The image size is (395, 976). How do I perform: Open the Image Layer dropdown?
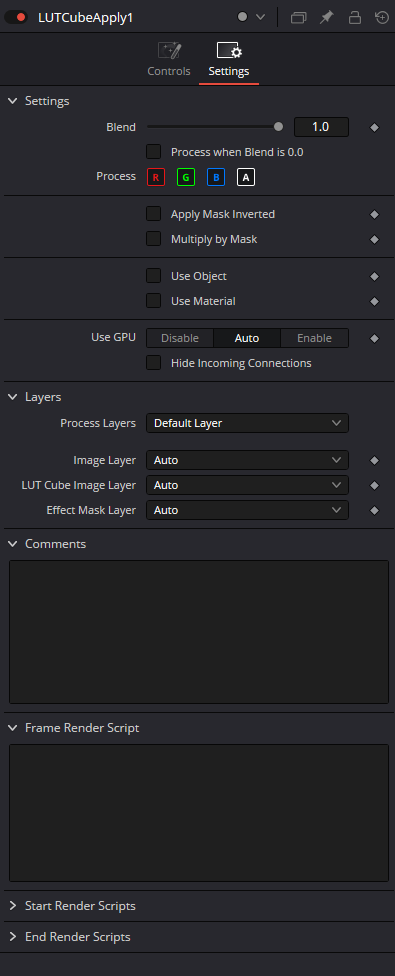tap(247, 461)
